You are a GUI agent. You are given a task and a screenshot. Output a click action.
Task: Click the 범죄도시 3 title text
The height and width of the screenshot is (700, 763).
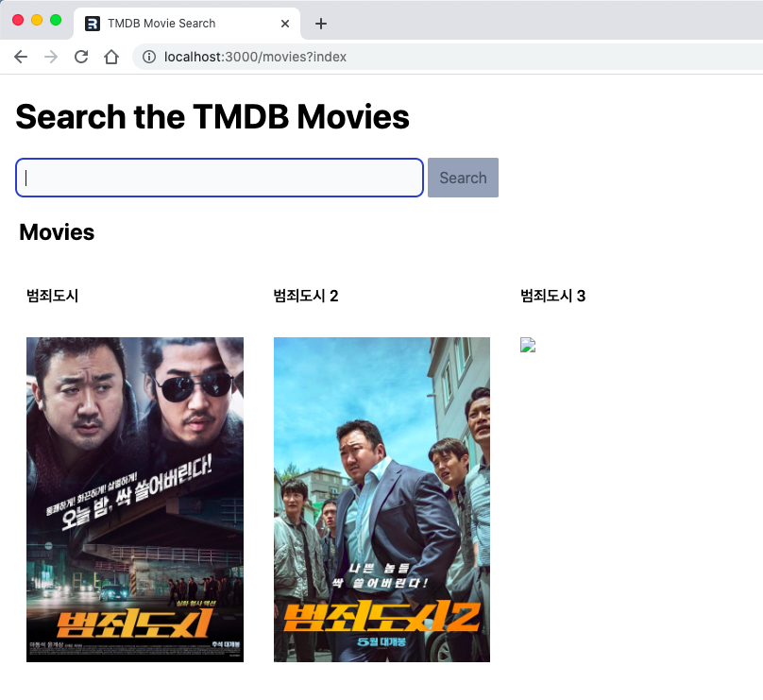(553, 296)
